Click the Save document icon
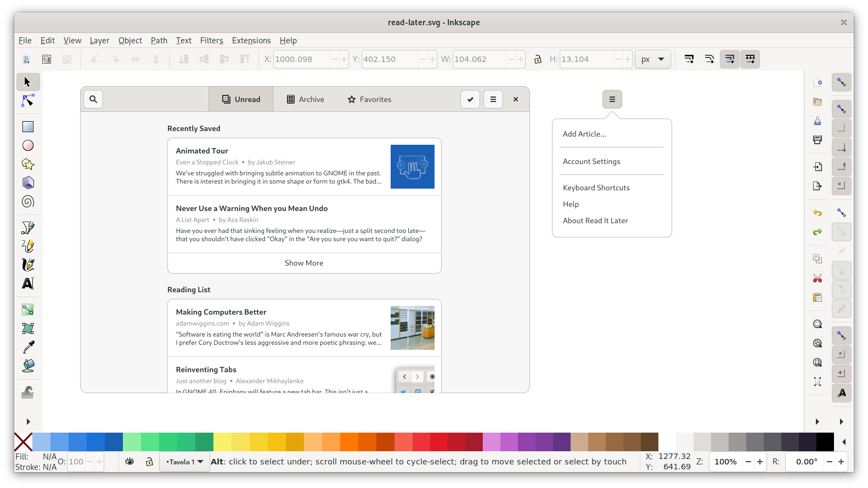This screenshot has width=868, height=488. [x=818, y=121]
